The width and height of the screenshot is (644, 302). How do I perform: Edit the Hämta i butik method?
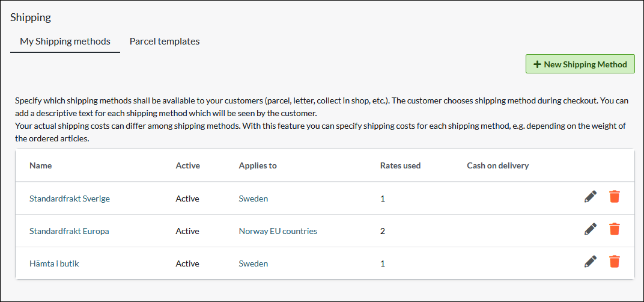(591, 262)
